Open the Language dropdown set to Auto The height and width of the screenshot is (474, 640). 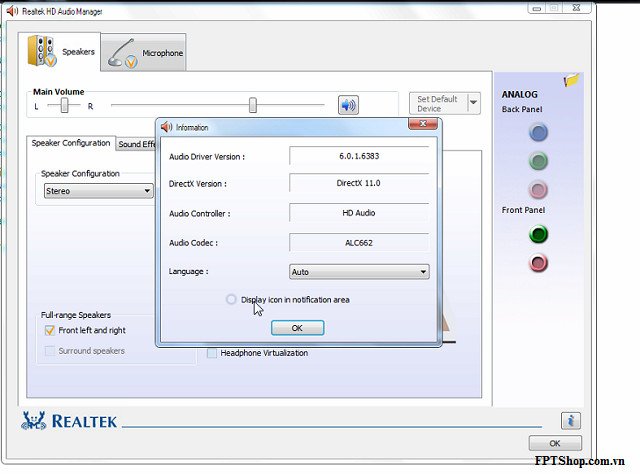[359, 271]
